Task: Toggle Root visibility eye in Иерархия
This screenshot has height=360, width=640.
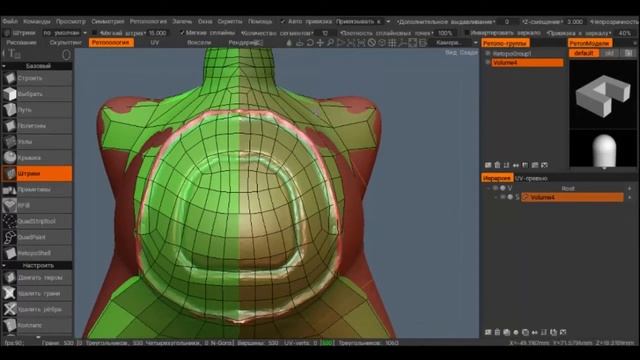Action: pyautogui.click(x=496, y=188)
